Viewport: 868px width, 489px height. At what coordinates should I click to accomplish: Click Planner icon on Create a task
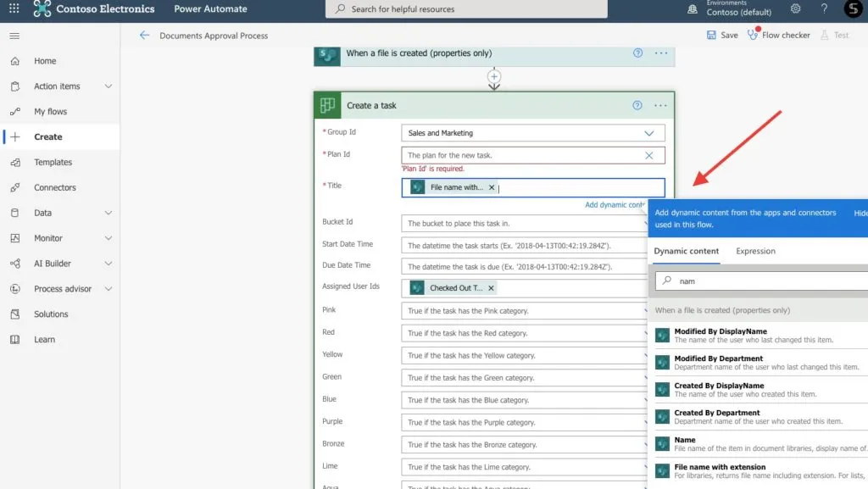pos(327,105)
